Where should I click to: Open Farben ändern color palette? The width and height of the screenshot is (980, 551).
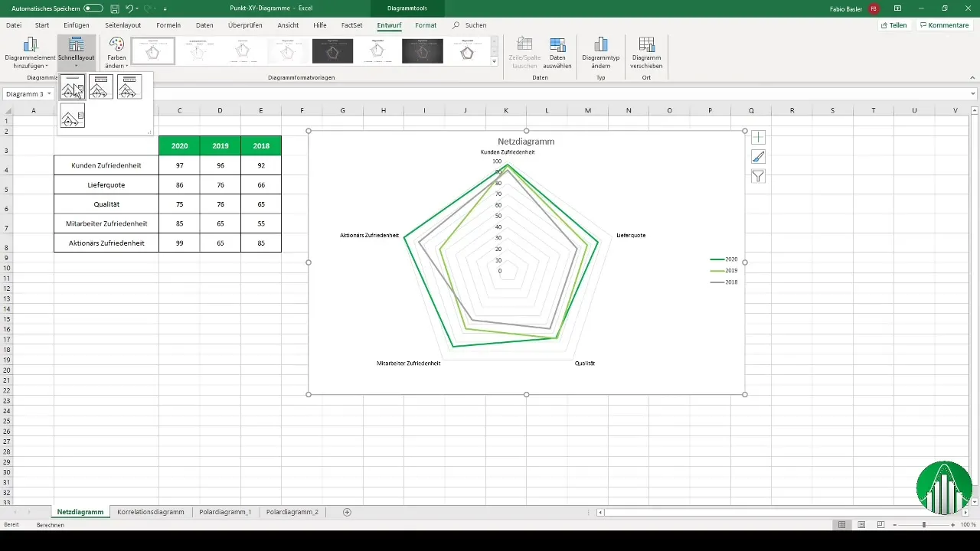click(116, 53)
